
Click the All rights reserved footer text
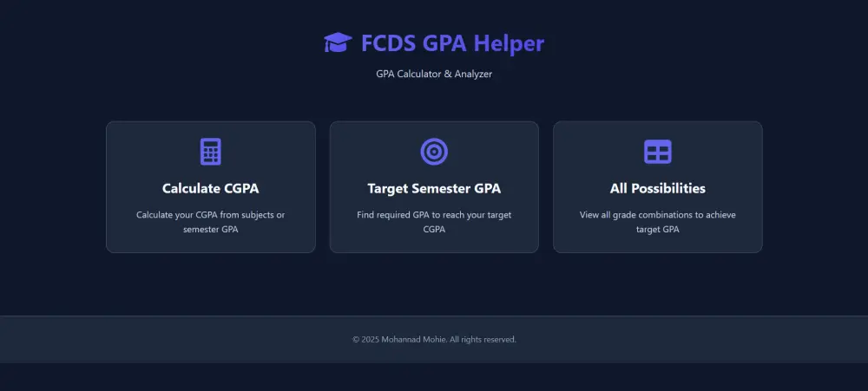(x=483, y=339)
